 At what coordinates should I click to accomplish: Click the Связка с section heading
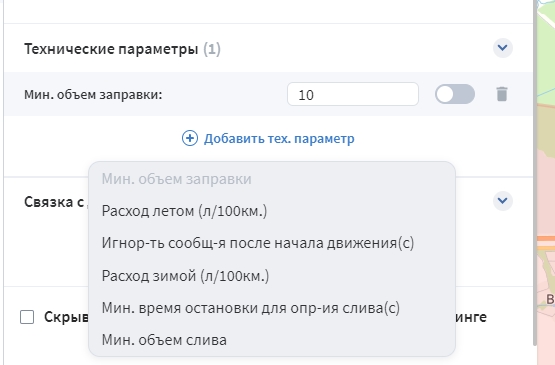click(x=54, y=202)
